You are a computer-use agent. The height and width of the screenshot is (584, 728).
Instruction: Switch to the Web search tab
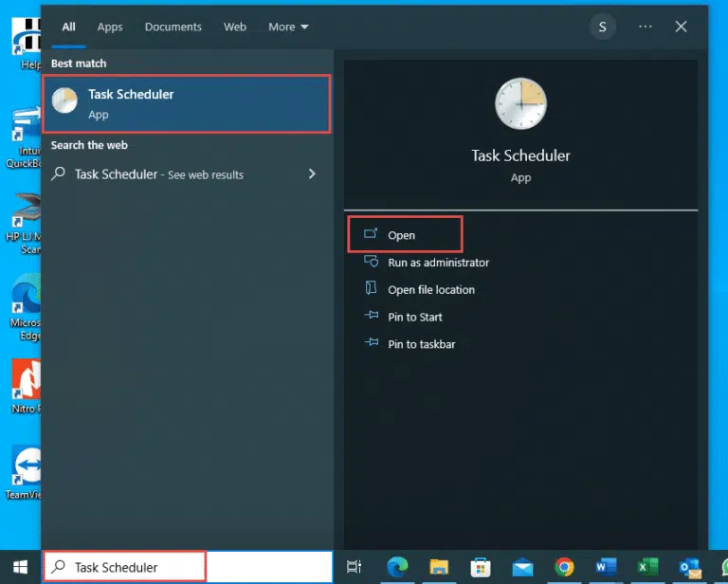point(235,27)
